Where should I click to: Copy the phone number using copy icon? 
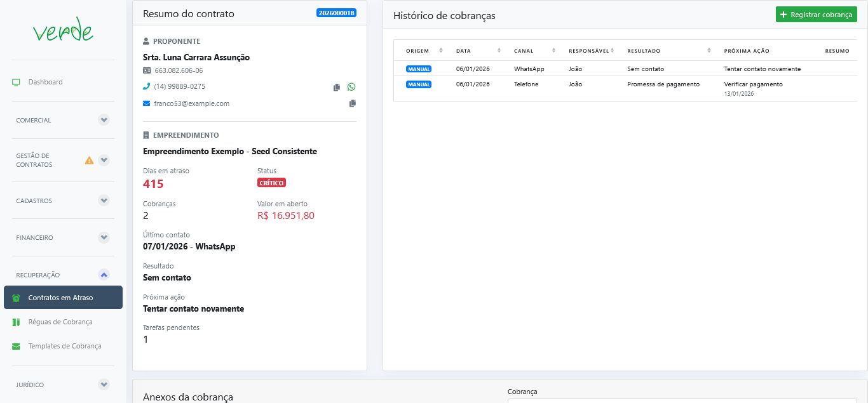[337, 87]
